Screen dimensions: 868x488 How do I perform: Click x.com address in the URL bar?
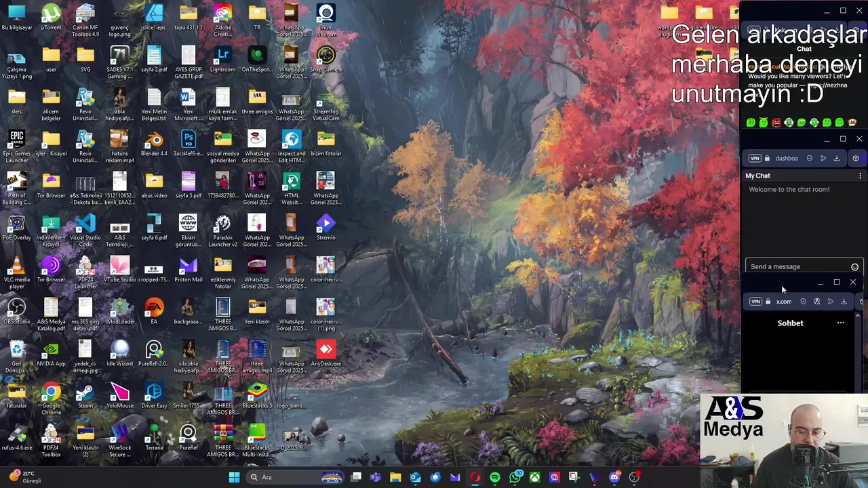click(x=784, y=301)
